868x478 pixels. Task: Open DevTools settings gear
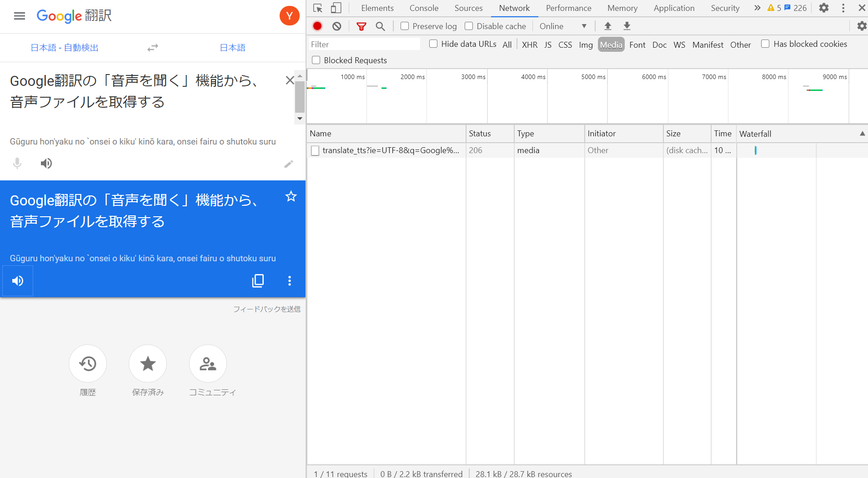[824, 8]
